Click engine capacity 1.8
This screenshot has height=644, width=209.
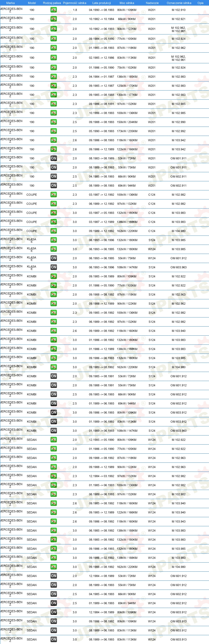[75, 10]
